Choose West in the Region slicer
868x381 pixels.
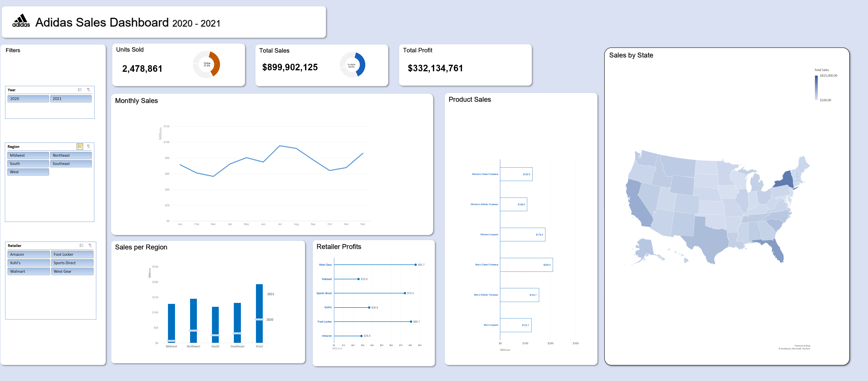pyautogui.click(x=28, y=172)
